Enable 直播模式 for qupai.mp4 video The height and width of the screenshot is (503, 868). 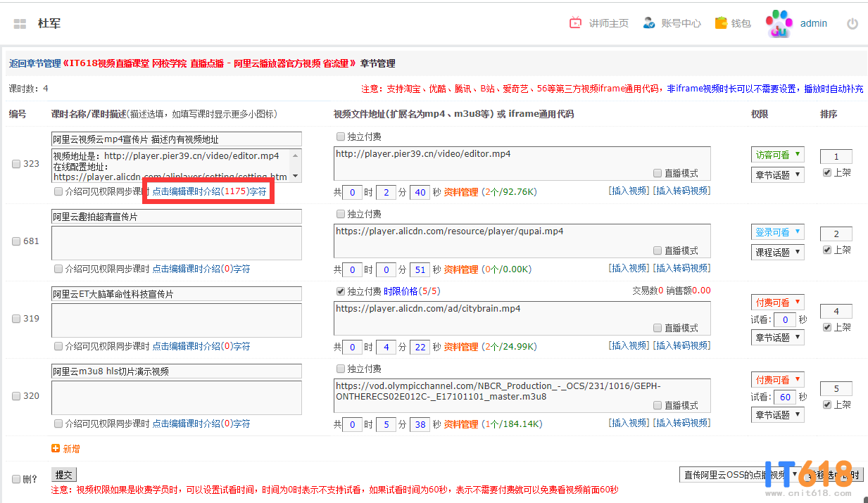click(658, 250)
